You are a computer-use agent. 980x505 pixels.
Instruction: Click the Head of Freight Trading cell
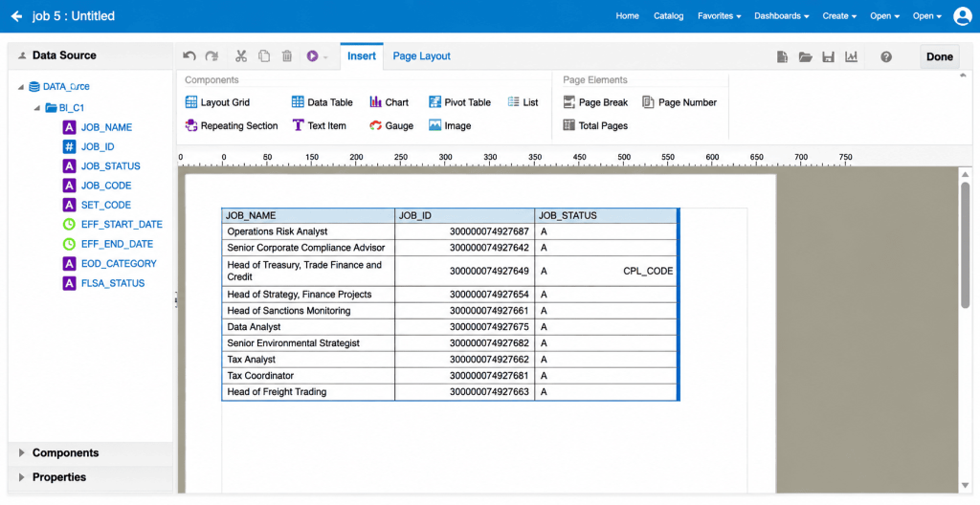click(x=308, y=392)
